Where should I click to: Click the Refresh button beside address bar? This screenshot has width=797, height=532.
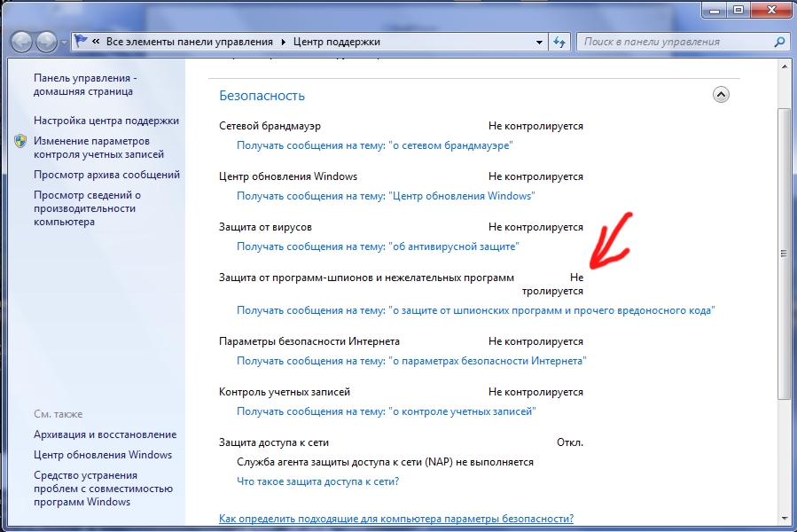[559, 42]
